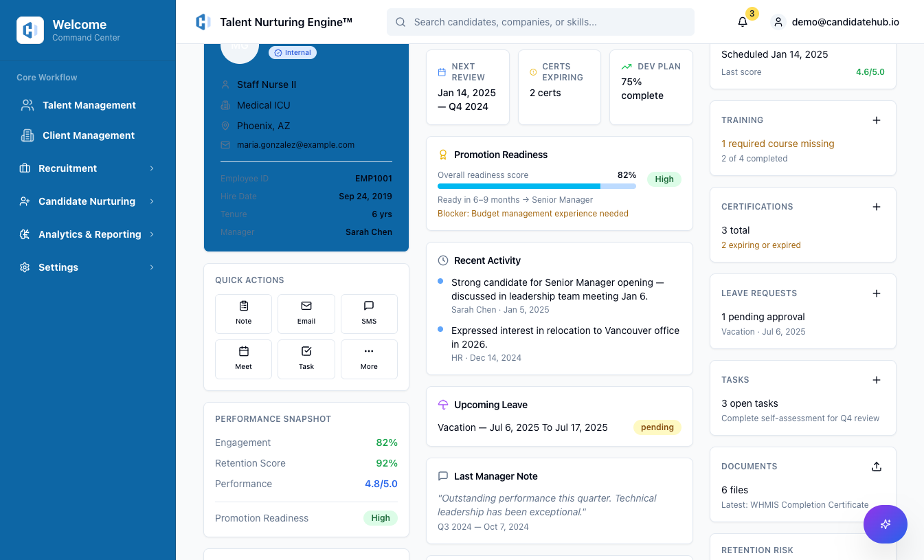Open the Email quick action
Image resolution: width=924 pixels, height=560 pixels.
click(x=306, y=313)
